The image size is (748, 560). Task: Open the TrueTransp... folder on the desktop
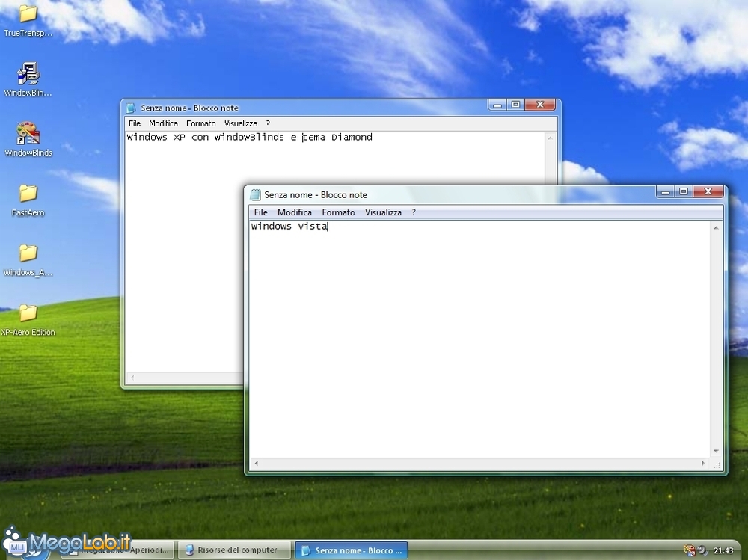pos(28,20)
